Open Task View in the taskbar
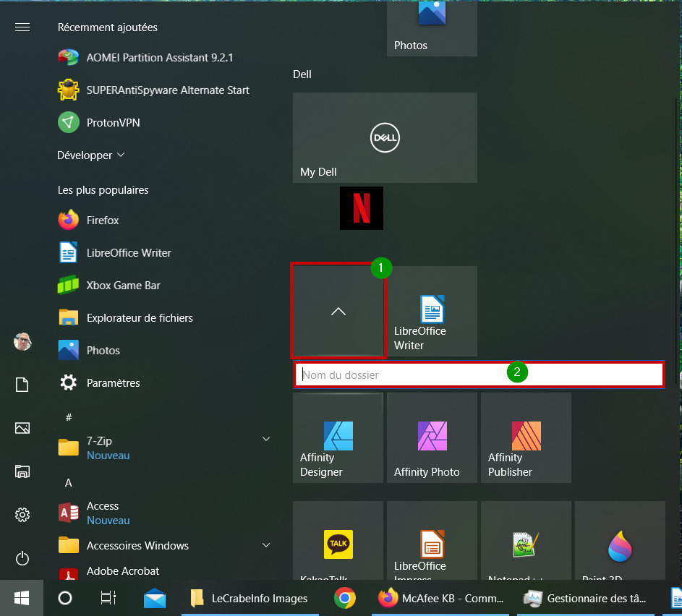The height and width of the screenshot is (616, 682). (x=108, y=598)
